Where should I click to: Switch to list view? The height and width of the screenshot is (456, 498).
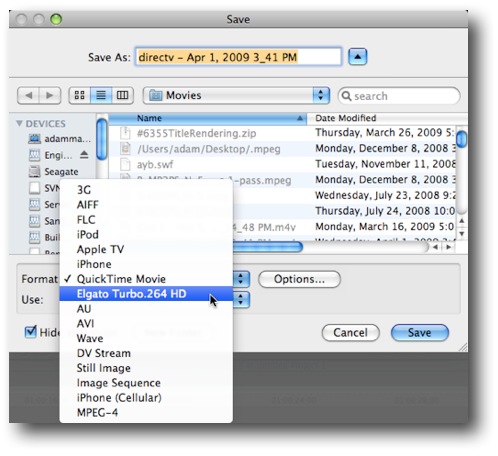(x=101, y=96)
